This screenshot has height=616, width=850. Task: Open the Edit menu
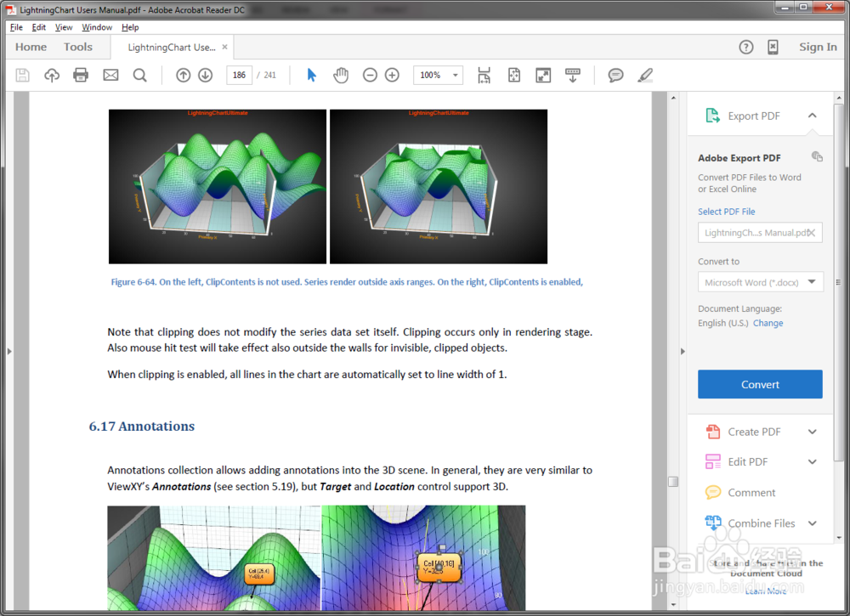[38, 27]
